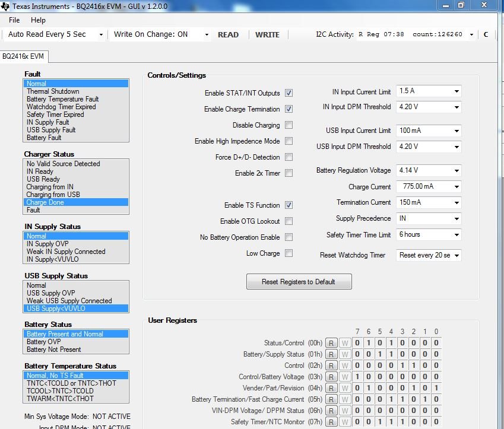Toggle bit 5 of Battery/Supply Status (01h)

click(x=380, y=354)
